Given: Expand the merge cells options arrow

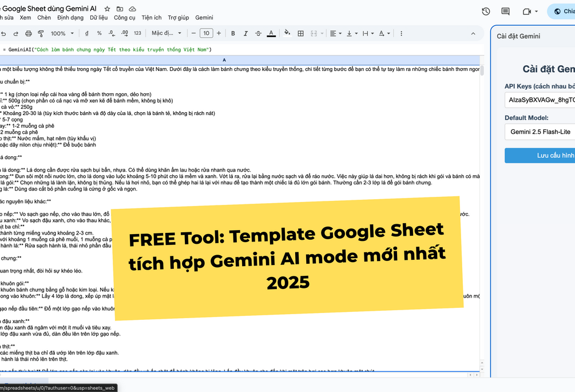Looking at the screenshot, I should click(322, 33).
